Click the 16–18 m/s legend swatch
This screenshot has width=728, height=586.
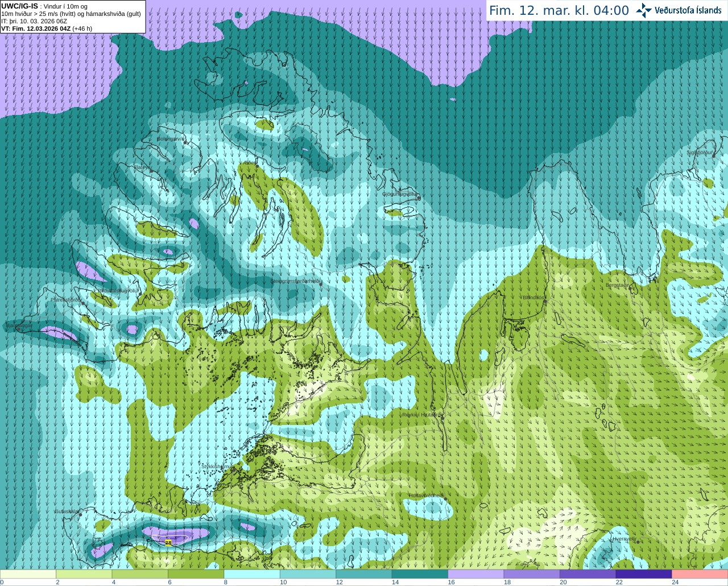pos(476,574)
